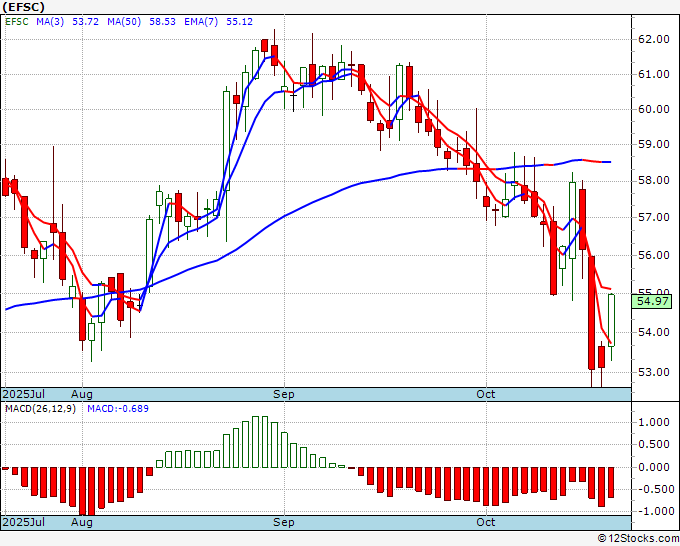Click the MACD:-0.689 value text
The image size is (680, 546).
tap(118, 409)
